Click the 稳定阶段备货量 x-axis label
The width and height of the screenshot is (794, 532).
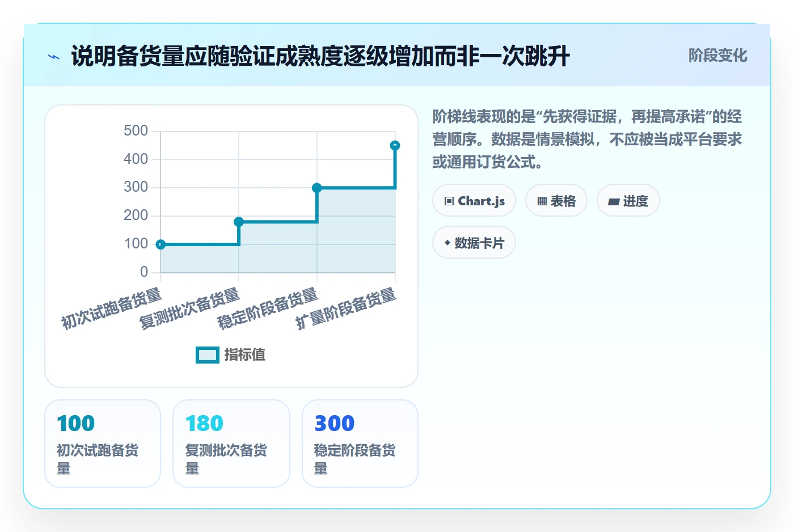268,309
